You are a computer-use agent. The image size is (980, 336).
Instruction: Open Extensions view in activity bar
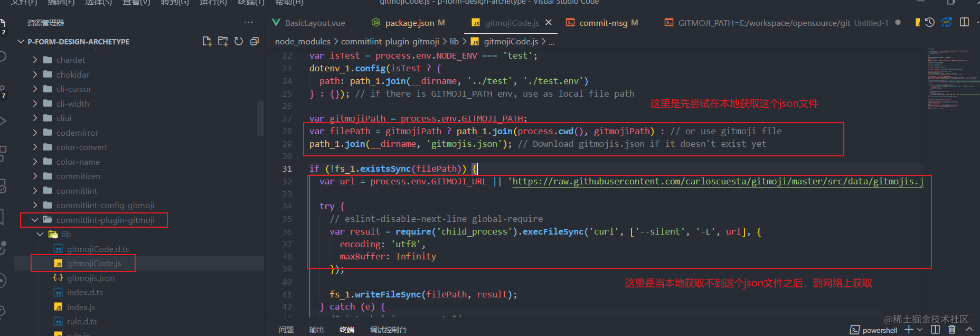click(3, 153)
